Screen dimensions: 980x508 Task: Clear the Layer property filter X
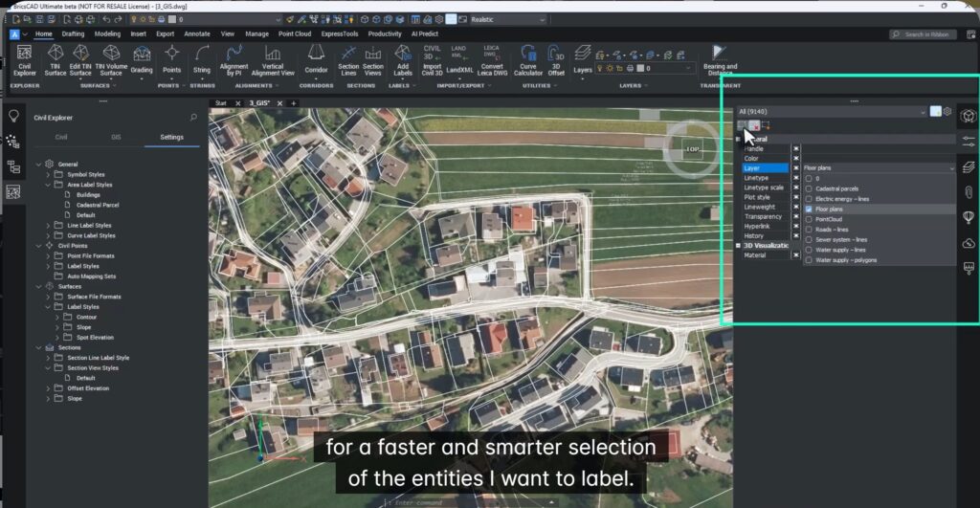point(795,168)
